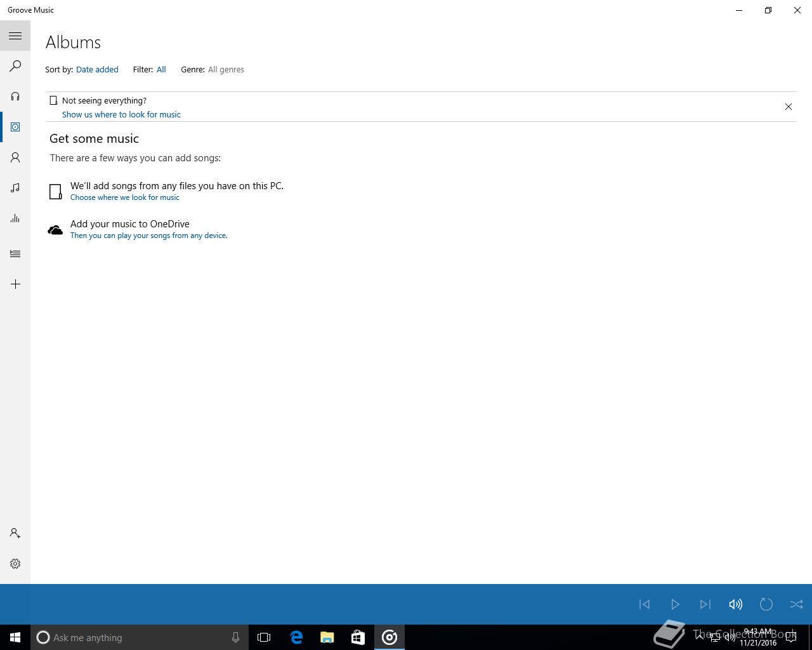Toggle repeat mode
This screenshot has width=812, height=650.
point(766,604)
